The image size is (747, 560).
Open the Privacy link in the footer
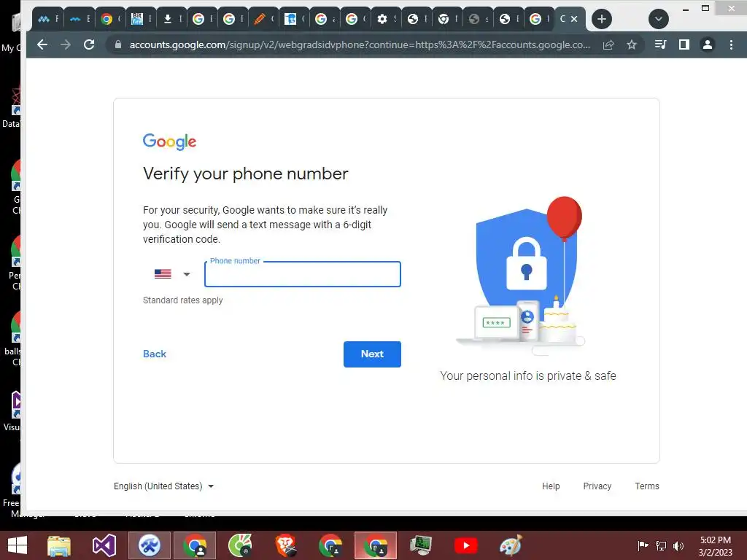pos(597,486)
